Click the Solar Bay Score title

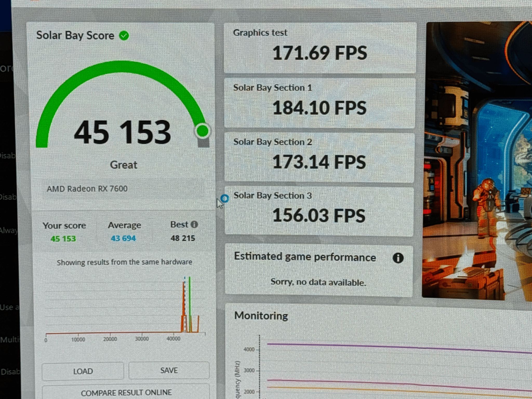(75, 35)
